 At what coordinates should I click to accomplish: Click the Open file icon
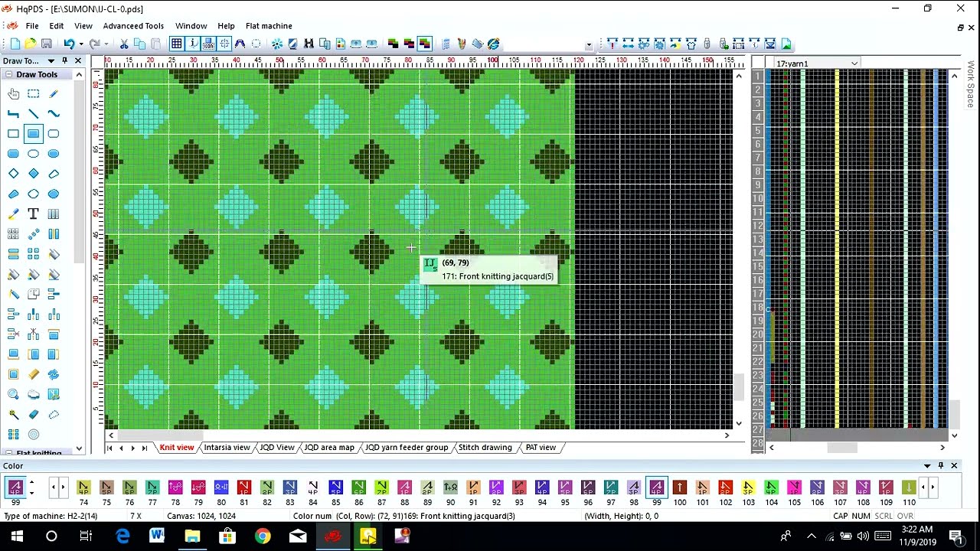coord(30,44)
